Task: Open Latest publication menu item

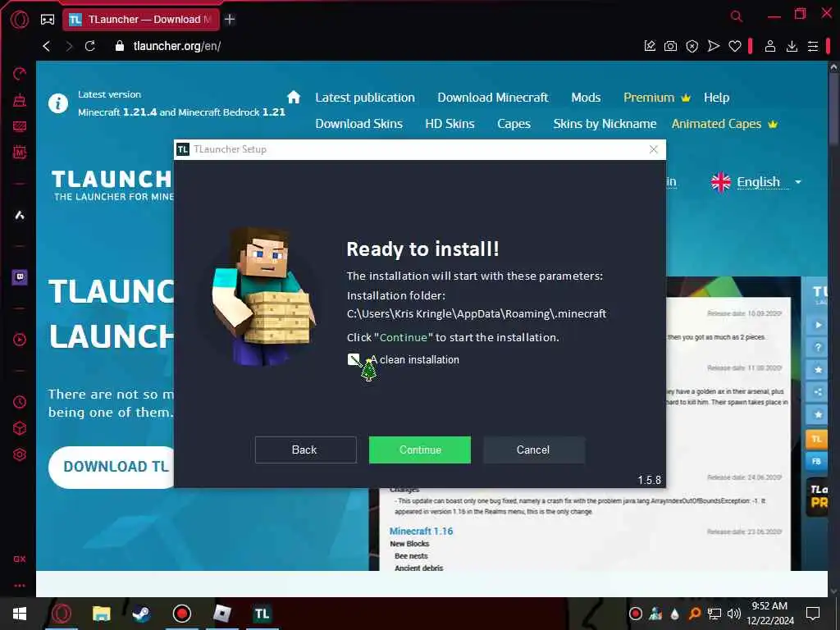Action: point(365,98)
